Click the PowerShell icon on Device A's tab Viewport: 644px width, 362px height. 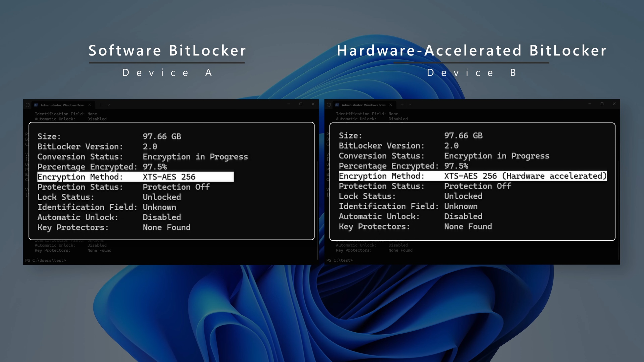click(36, 105)
